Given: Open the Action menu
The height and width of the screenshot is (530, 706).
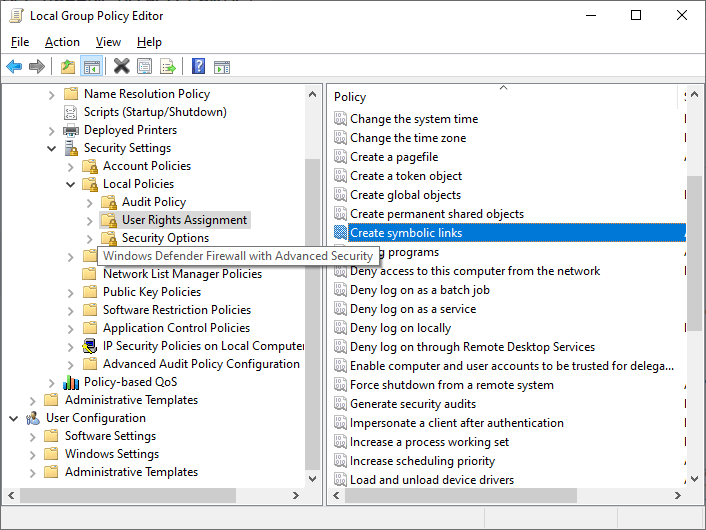Looking at the screenshot, I should click(x=62, y=42).
